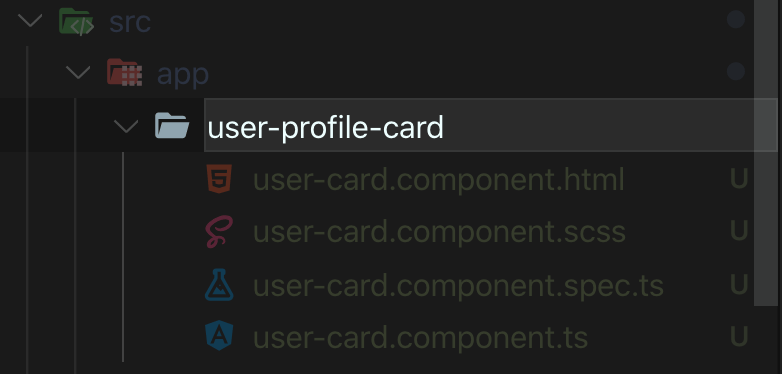The height and width of the screenshot is (374, 782).
Task: Open user-card.component.ts file
Action: point(420,338)
